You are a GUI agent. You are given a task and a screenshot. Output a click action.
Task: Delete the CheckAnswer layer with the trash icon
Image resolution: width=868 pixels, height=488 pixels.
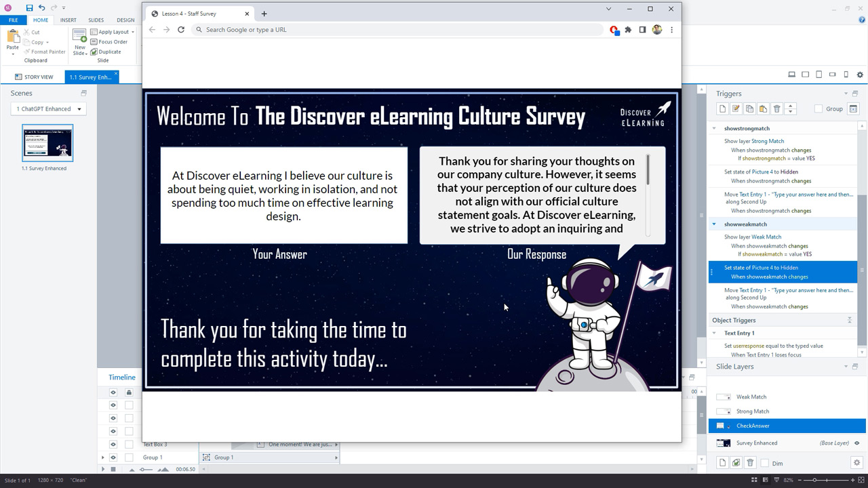click(749, 463)
